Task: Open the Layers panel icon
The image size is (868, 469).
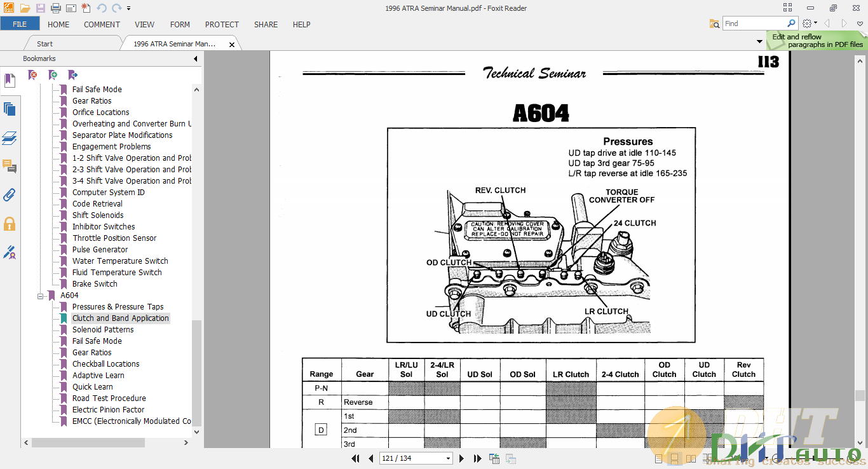Action: (10, 138)
